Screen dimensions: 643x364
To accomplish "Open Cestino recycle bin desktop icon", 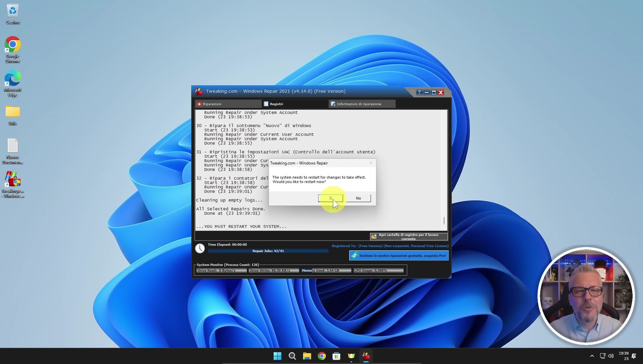I will coord(13,14).
